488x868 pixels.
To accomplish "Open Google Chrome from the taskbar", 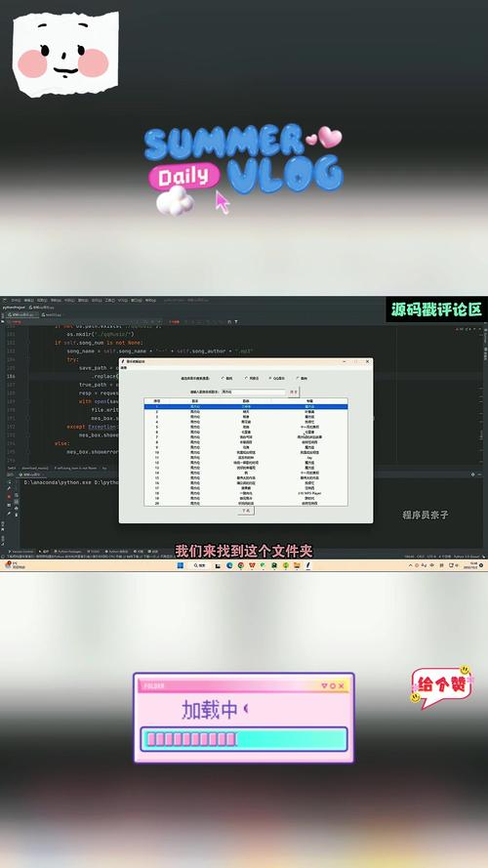I will pyautogui.click(x=241, y=565).
